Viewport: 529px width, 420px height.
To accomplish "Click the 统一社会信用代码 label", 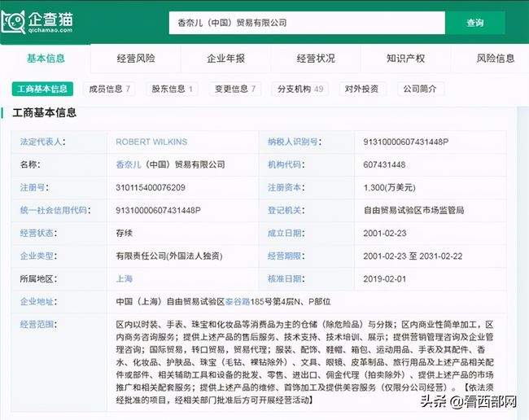I will tap(55, 210).
